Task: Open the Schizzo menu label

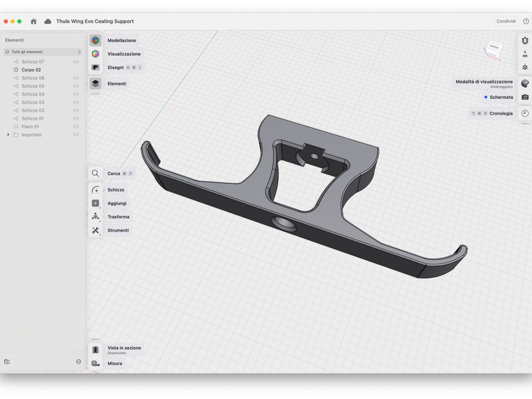Action: point(116,190)
